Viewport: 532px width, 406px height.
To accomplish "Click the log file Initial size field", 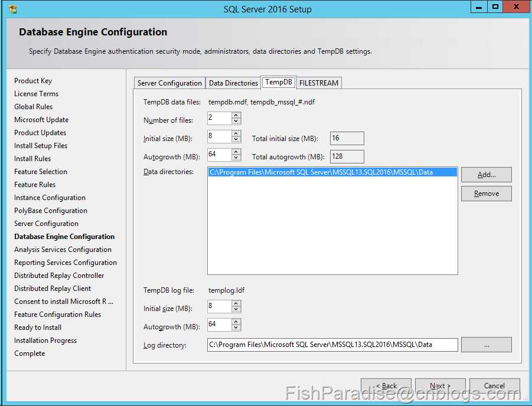I will [220, 306].
